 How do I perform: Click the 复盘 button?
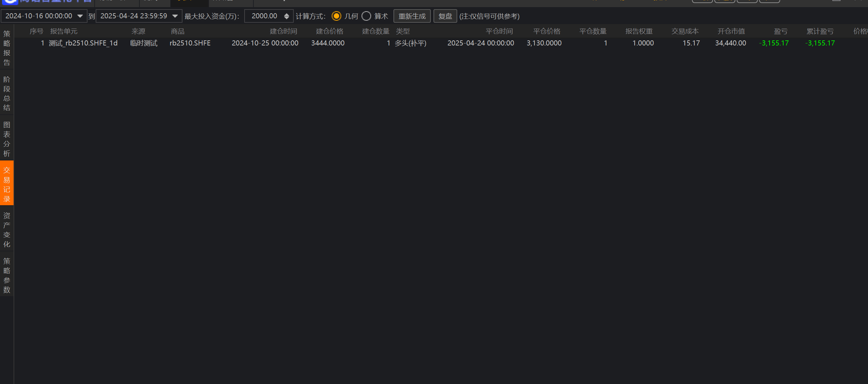click(x=445, y=16)
